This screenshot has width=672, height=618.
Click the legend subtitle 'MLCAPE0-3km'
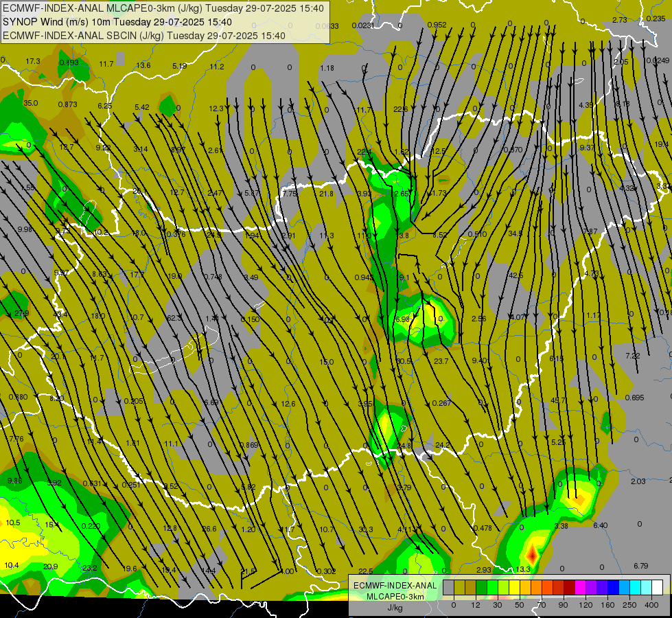[x=395, y=596]
